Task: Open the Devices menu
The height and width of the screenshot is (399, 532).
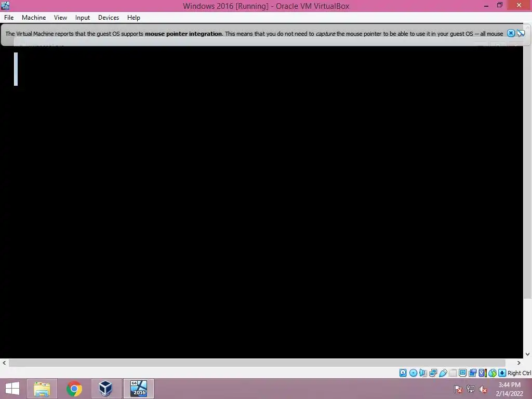Action: [x=109, y=18]
